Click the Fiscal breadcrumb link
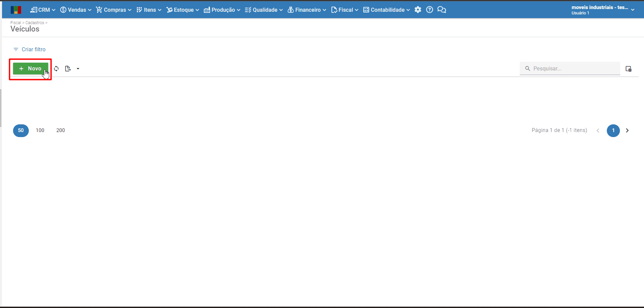 [x=16, y=23]
